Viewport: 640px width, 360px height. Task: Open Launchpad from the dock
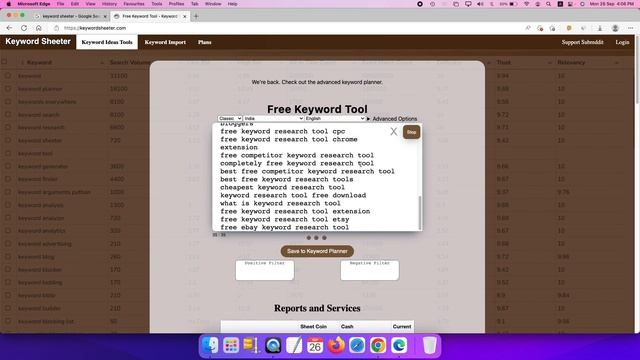coord(231,345)
